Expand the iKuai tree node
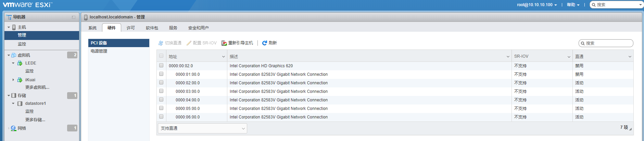Viewport: 644px width, 141px height. coord(13,80)
